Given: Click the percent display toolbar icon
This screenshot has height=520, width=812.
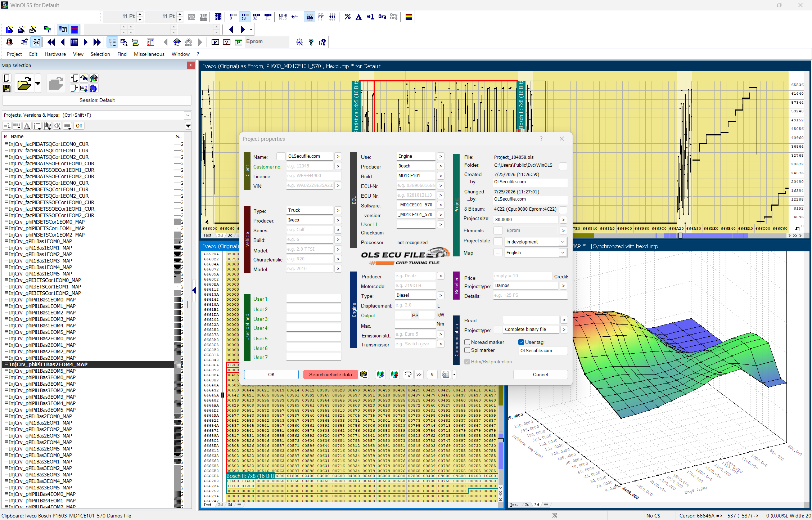Looking at the screenshot, I should tap(347, 17).
